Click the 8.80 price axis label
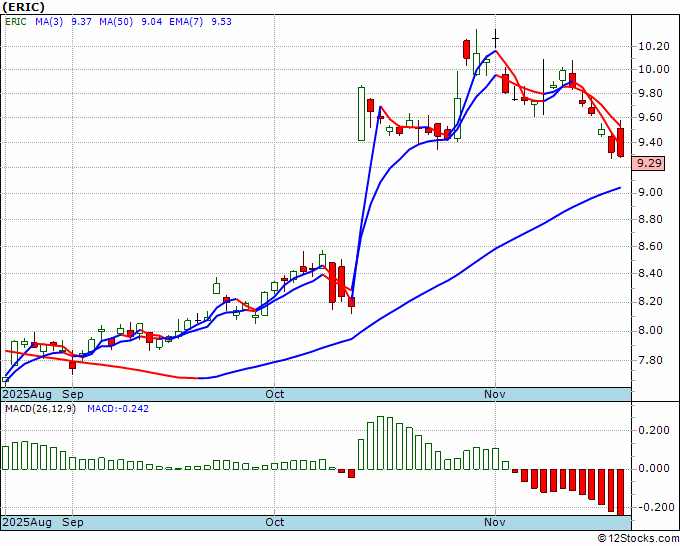680x546 pixels. tap(650, 219)
